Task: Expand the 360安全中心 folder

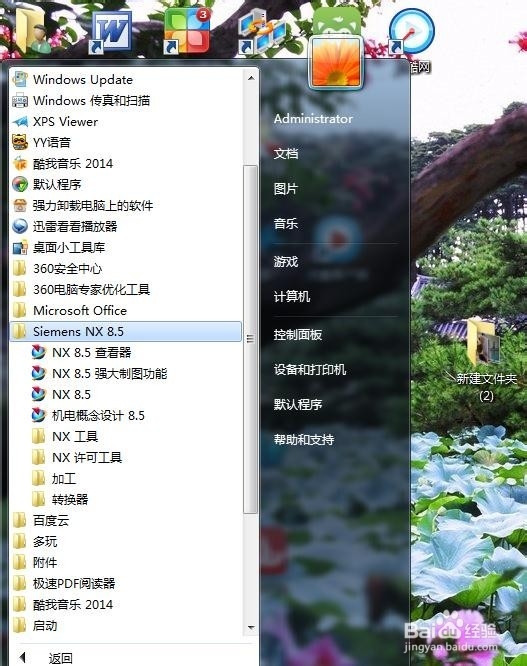Action: [58, 268]
